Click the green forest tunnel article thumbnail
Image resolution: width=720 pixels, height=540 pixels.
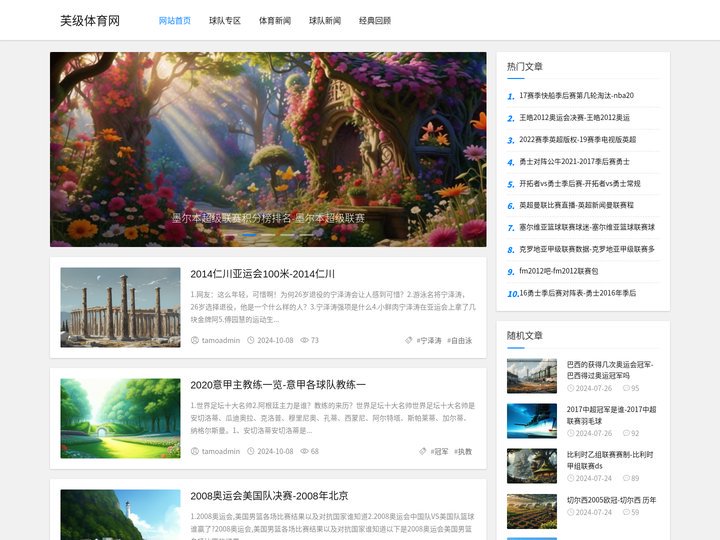point(120,418)
